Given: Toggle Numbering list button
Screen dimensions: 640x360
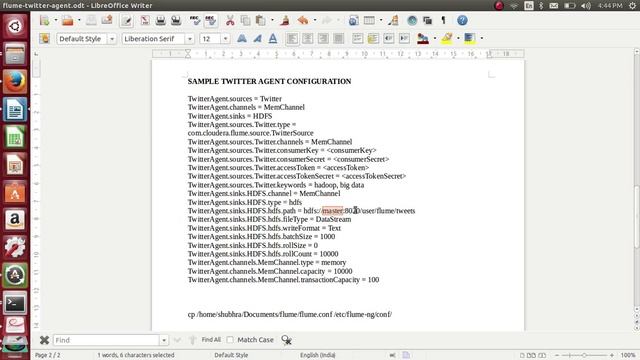Looking at the screenshot, I should point(358,38).
